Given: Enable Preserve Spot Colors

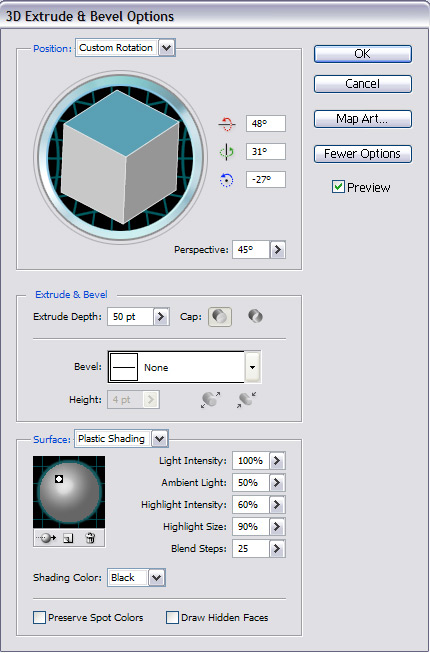Looking at the screenshot, I should (x=39, y=617).
